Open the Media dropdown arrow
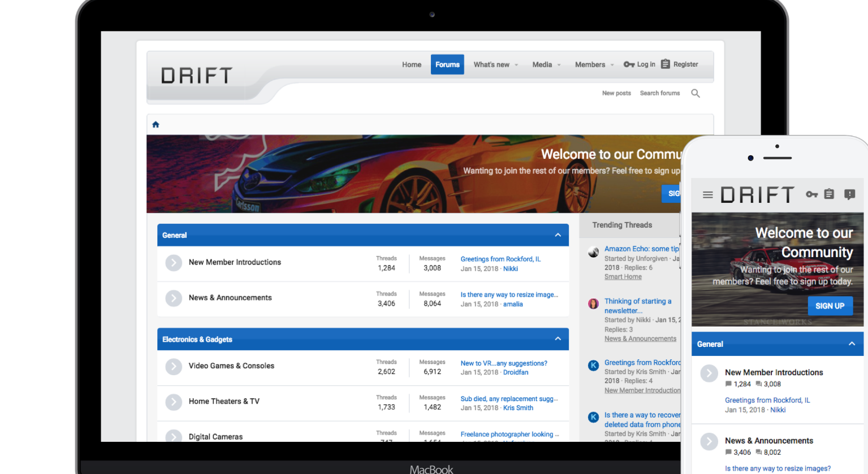The width and height of the screenshot is (868, 474). 559,65
